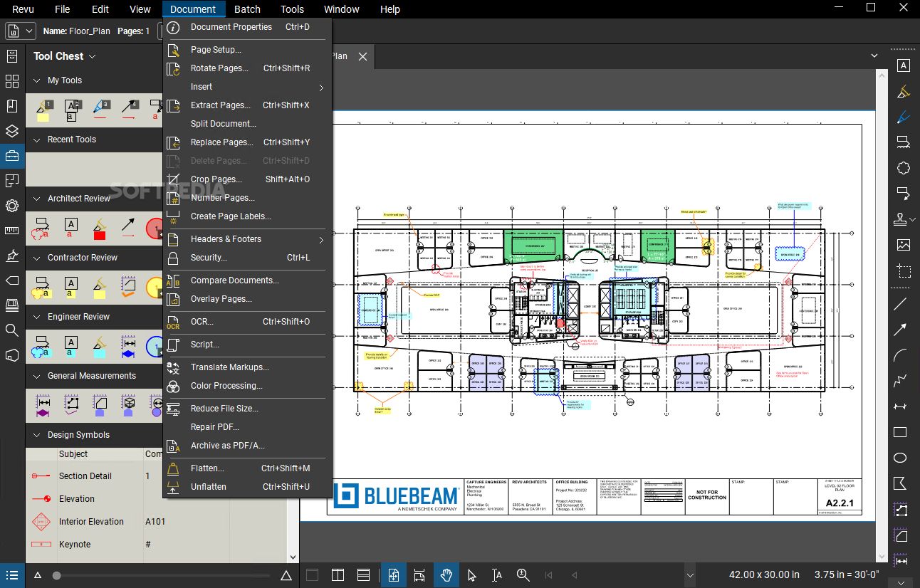920x588 pixels.
Task: Open the File menu
Action: (x=63, y=9)
